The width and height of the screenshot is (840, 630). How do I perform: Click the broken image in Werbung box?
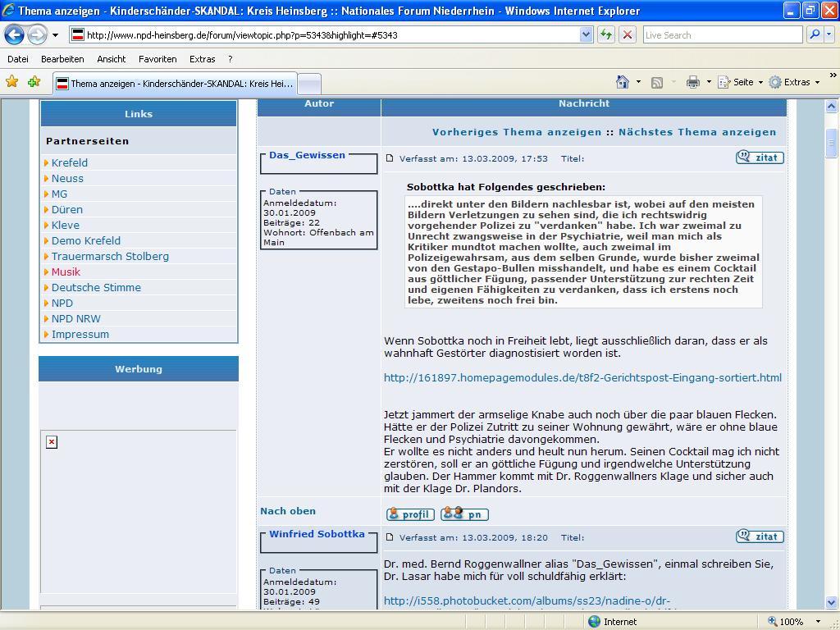pos(52,442)
